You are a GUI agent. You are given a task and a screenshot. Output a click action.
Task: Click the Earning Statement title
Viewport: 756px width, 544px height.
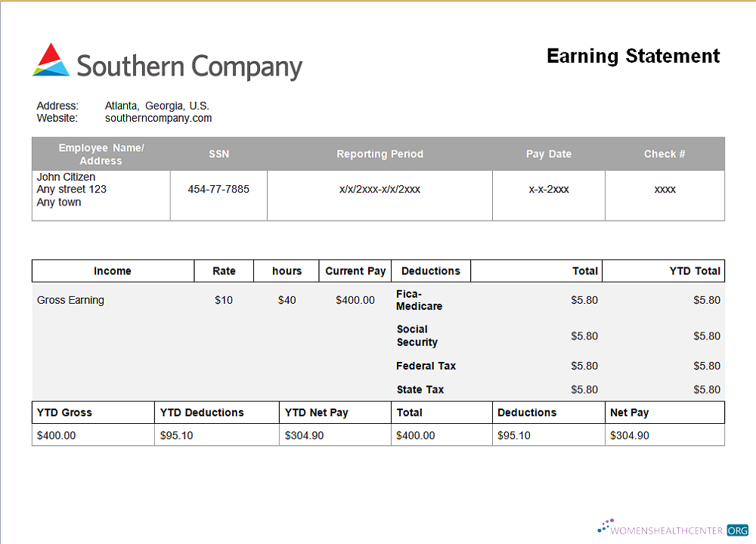pos(633,56)
